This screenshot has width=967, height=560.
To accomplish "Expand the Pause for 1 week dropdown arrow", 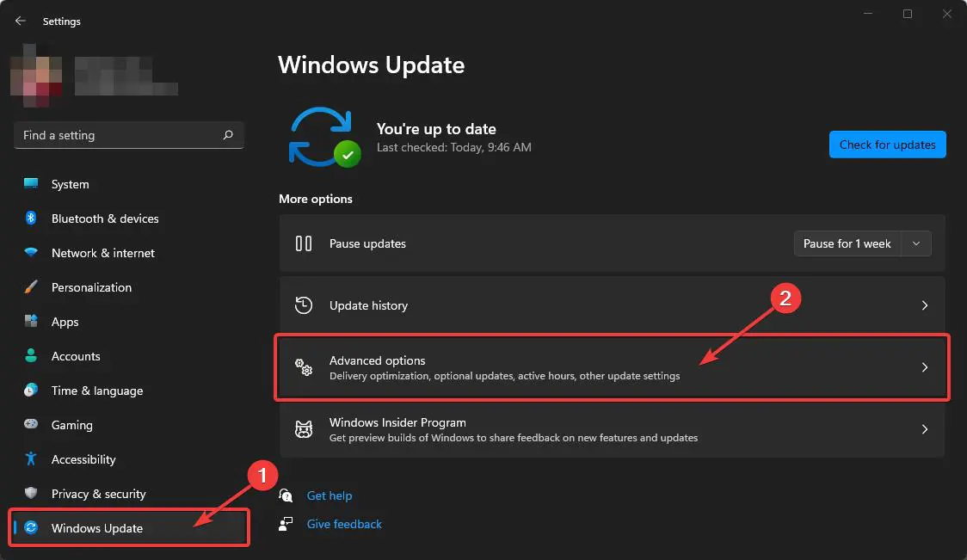I will tap(916, 243).
